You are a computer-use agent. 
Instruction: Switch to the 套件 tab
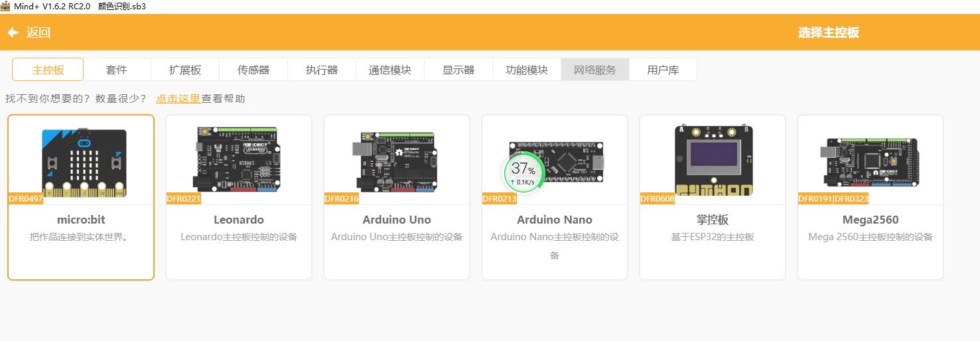pyautogui.click(x=116, y=70)
